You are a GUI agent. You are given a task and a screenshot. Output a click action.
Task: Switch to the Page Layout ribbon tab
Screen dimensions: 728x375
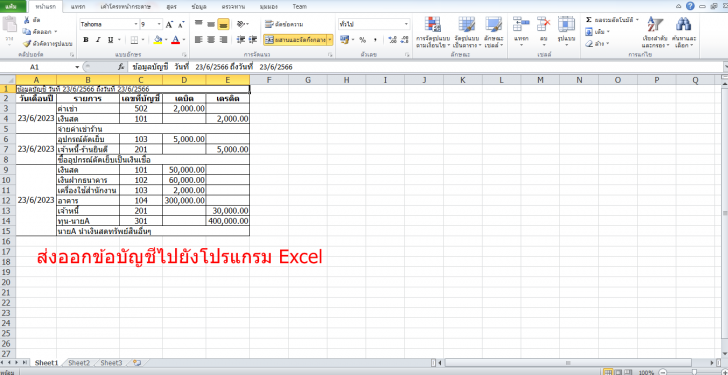(x=125, y=6)
